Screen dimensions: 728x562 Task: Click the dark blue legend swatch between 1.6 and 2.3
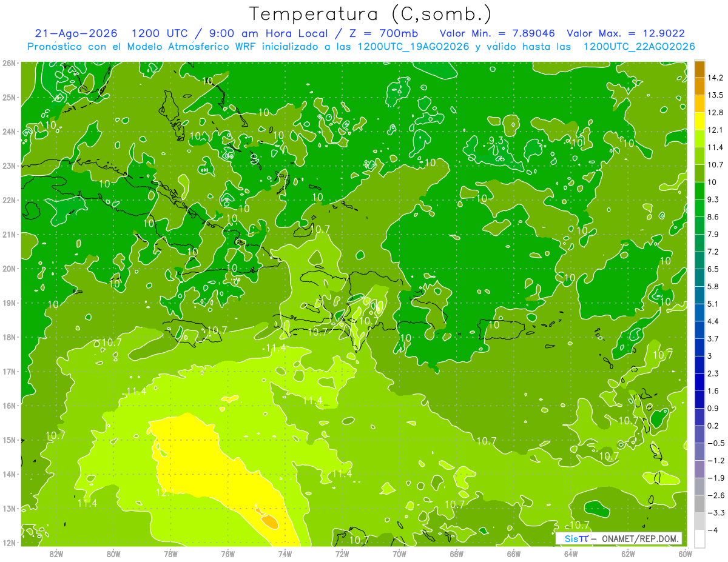pos(699,382)
